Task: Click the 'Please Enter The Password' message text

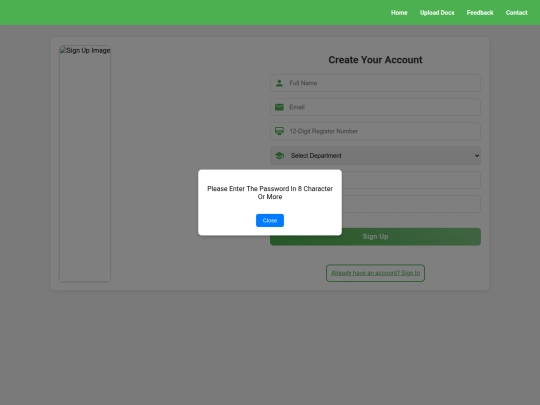Action: (x=270, y=193)
